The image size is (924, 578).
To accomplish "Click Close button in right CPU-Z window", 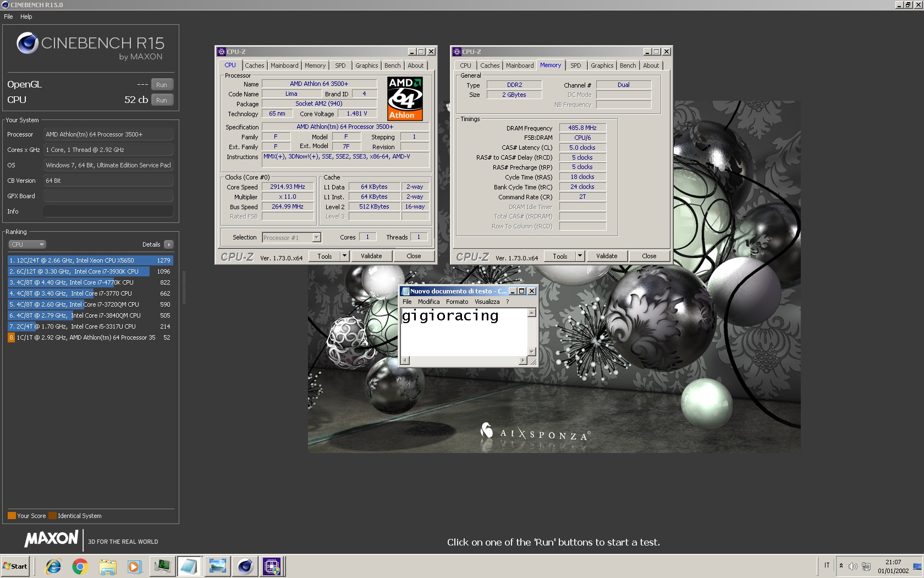I will pyautogui.click(x=649, y=257).
